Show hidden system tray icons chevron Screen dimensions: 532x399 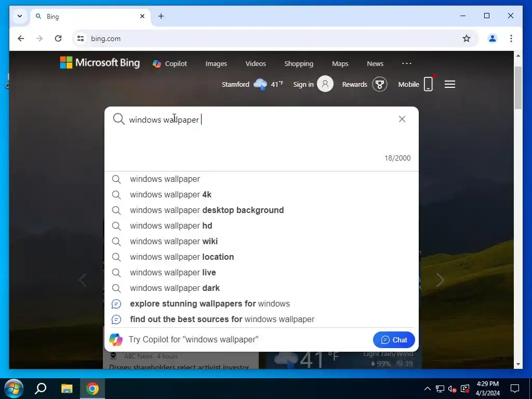[x=428, y=389]
